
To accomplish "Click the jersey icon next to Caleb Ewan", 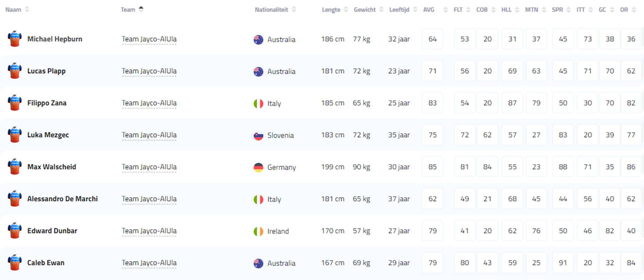I will pos(15,263).
